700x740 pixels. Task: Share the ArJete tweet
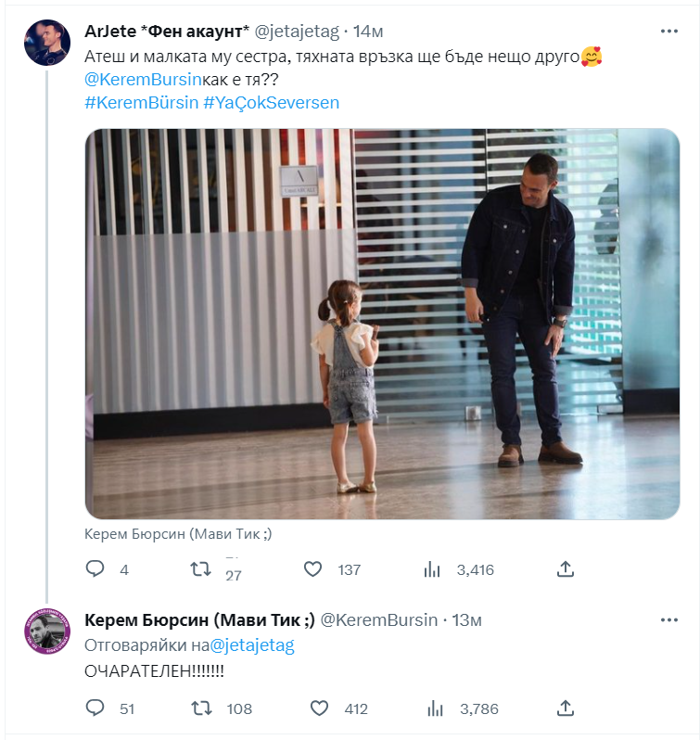(566, 569)
